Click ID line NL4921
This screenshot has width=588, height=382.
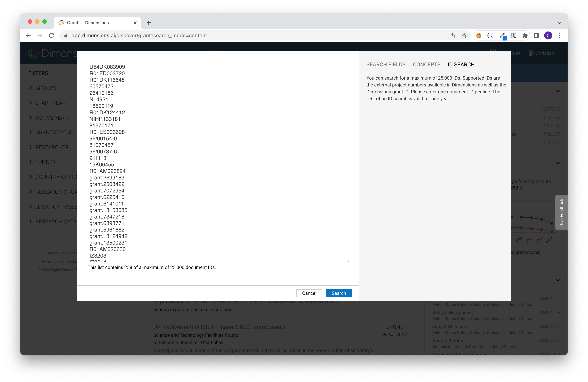point(99,99)
